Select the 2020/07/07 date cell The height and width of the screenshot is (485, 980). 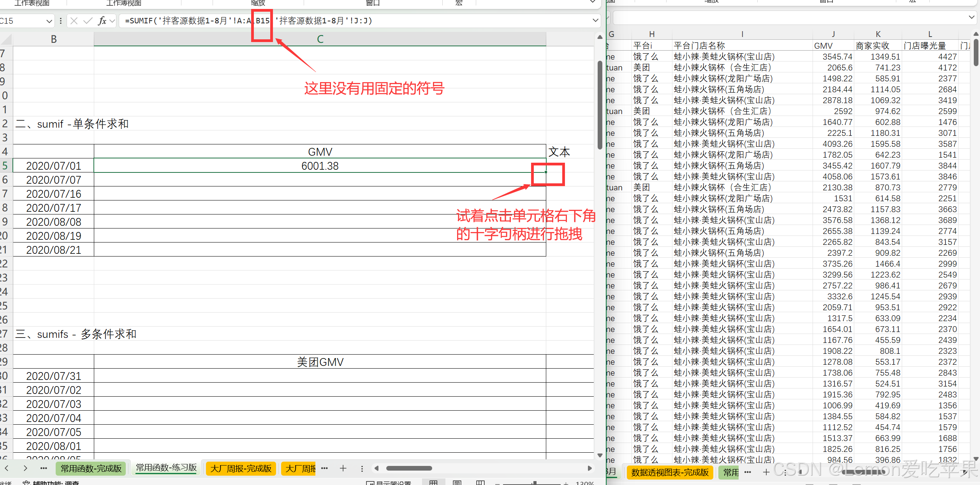pyautogui.click(x=54, y=180)
